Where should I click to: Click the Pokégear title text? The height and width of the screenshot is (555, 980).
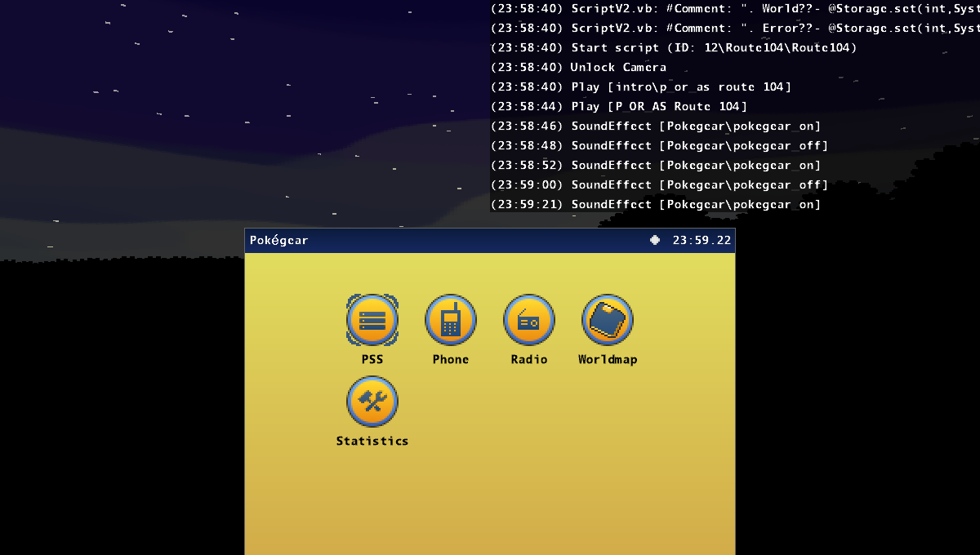coord(279,241)
